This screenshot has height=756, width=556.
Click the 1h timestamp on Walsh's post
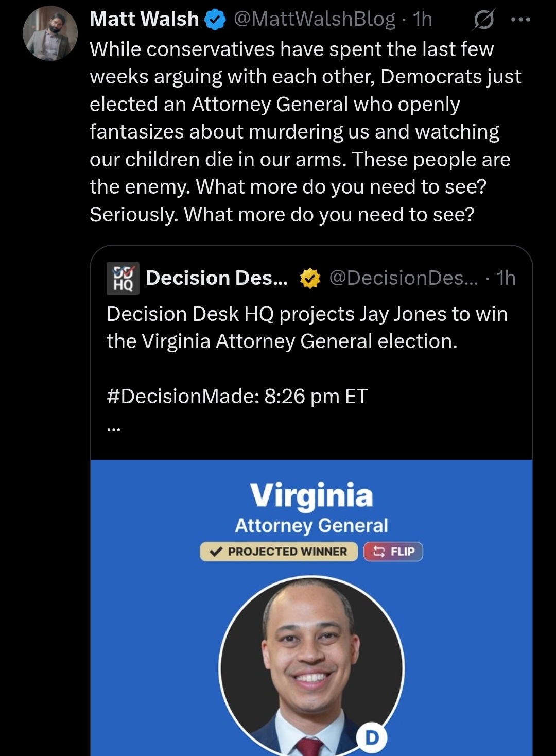click(422, 19)
